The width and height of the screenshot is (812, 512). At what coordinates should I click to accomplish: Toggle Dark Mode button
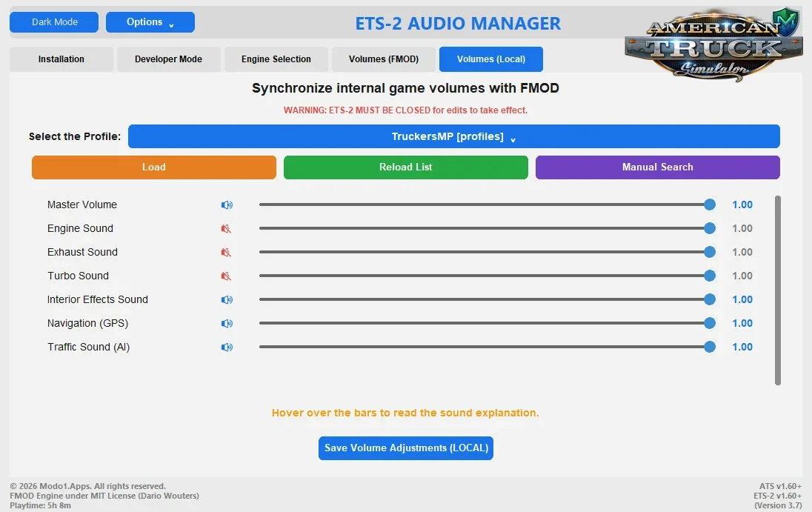click(x=54, y=22)
